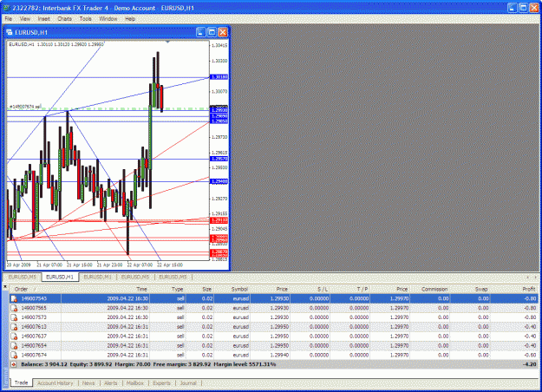Maximize the EURUSD,H1 chart window
This screenshot has width=542, height=392.
tap(212, 32)
